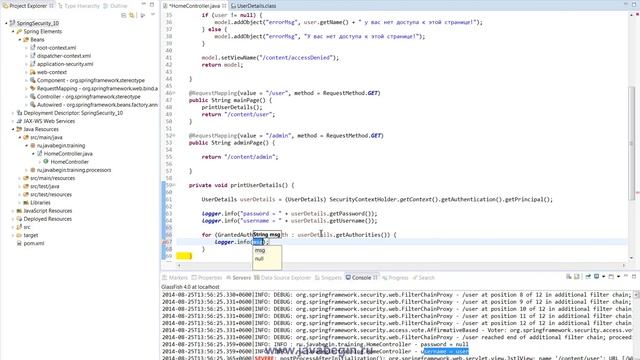Screen dimensions: 640x360
Task: Open the Progress tab
Action: [x=395, y=278]
